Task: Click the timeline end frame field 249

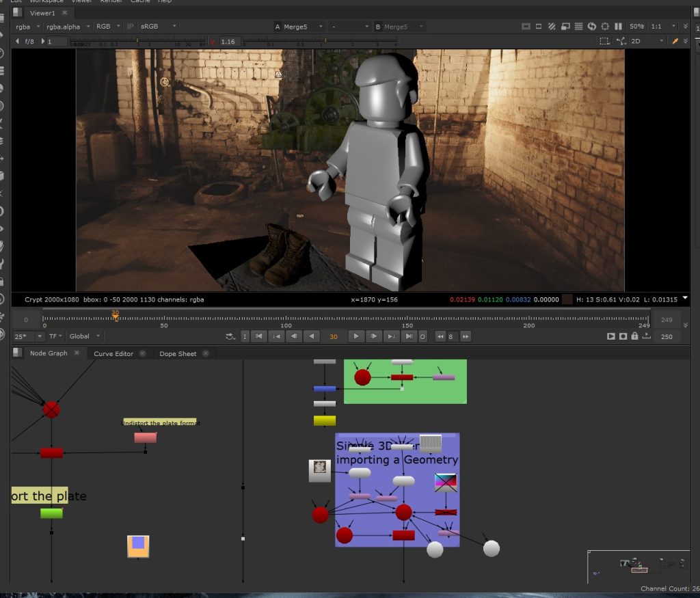Action: (667, 320)
